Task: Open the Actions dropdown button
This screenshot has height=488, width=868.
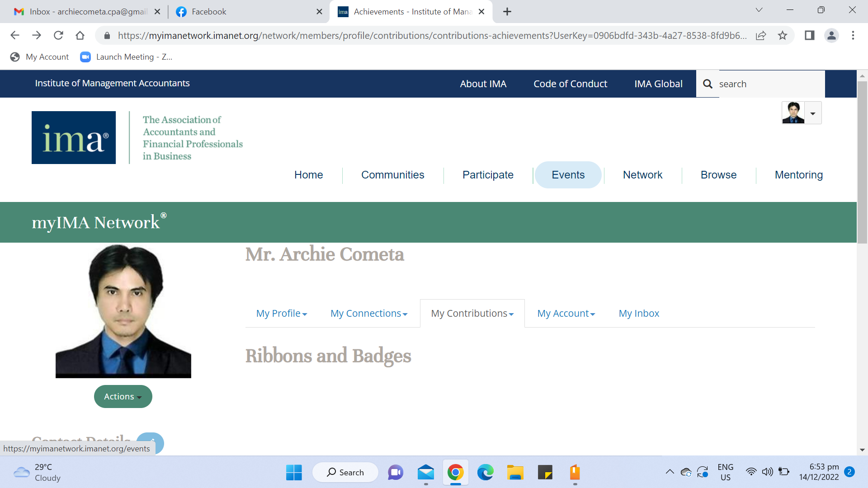Action: pyautogui.click(x=123, y=397)
